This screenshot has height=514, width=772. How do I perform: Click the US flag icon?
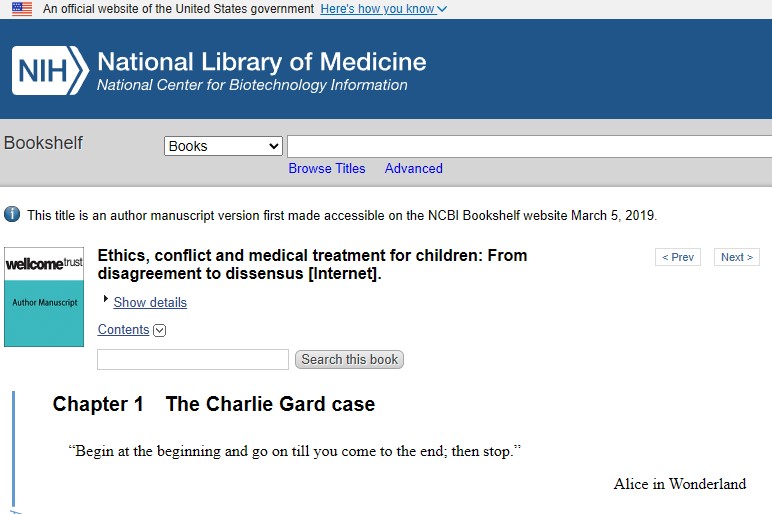(x=22, y=9)
